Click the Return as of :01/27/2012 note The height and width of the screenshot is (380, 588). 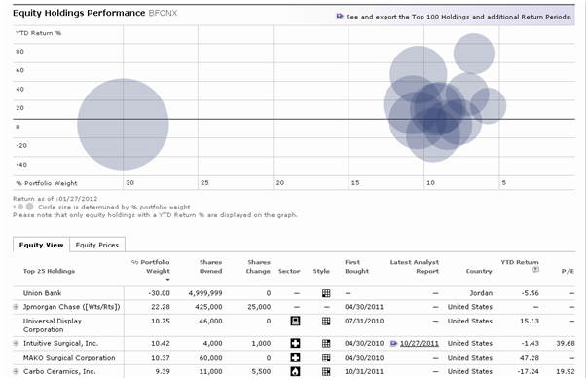[x=55, y=198]
